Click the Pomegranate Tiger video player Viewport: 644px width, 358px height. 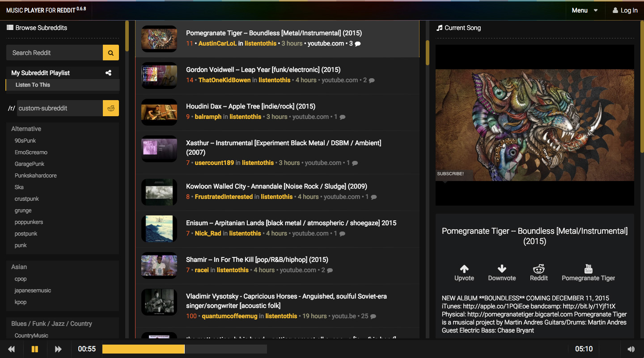pos(535,125)
